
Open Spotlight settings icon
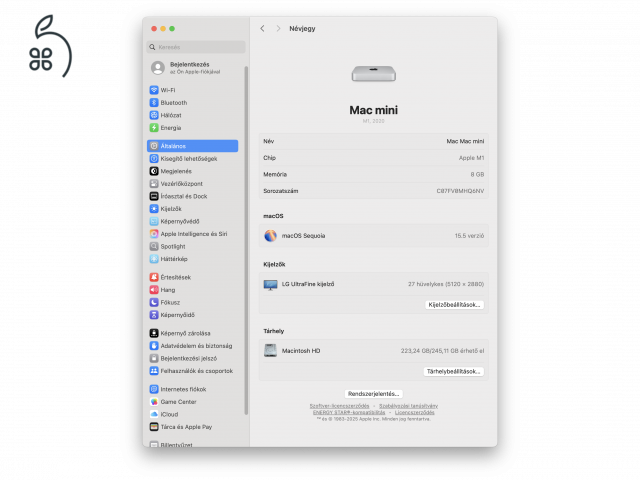click(154, 247)
